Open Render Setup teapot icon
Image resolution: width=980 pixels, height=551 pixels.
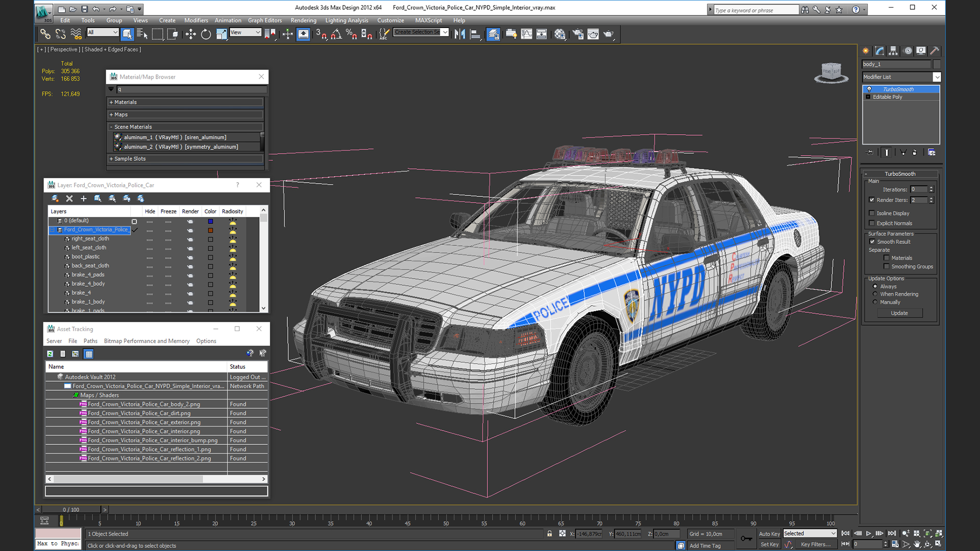coord(578,34)
